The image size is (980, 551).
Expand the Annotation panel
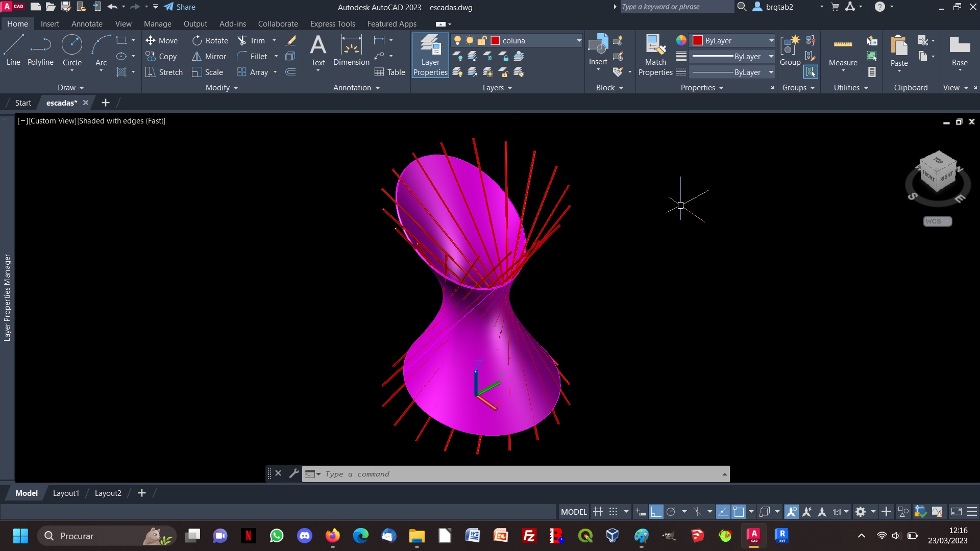(x=357, y=88)
